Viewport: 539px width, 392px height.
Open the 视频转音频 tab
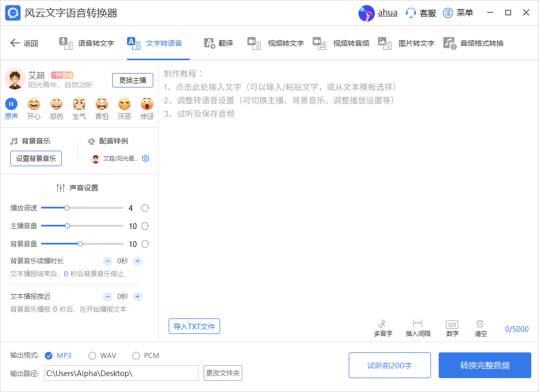tap(342, 43)
